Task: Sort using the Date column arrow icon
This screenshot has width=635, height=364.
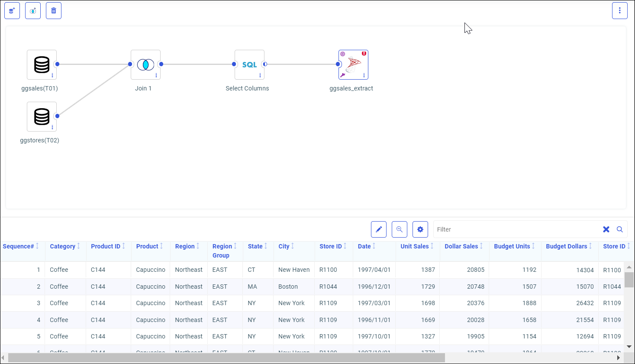Action: point(374,246)
